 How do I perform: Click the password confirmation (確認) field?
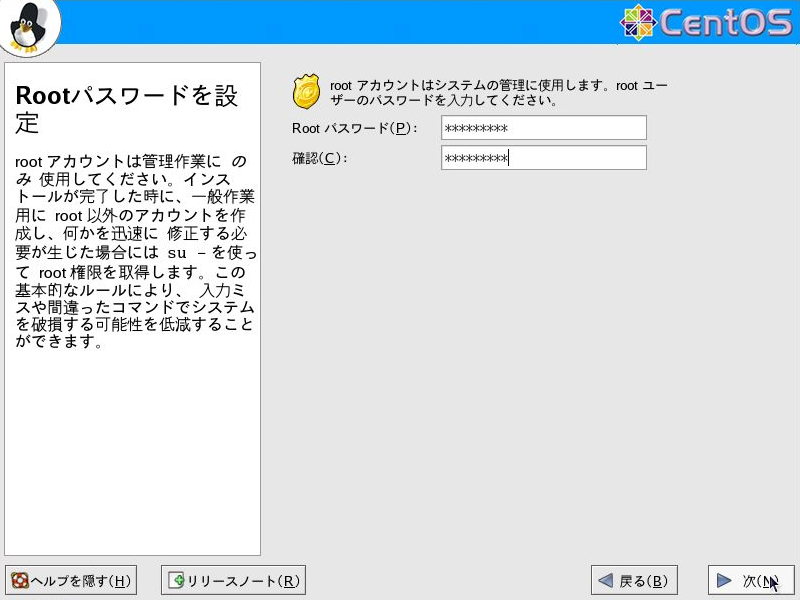[x=544, y=158]
